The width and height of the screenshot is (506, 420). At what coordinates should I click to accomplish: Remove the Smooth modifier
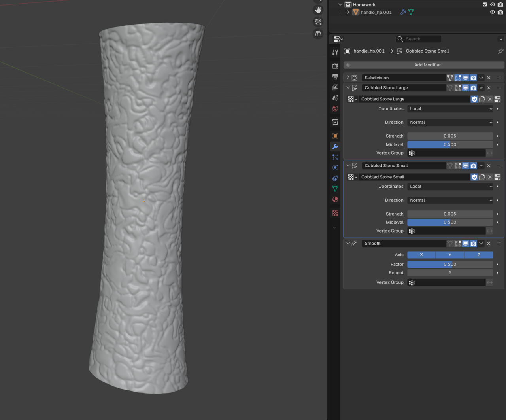tap(489, 244)
